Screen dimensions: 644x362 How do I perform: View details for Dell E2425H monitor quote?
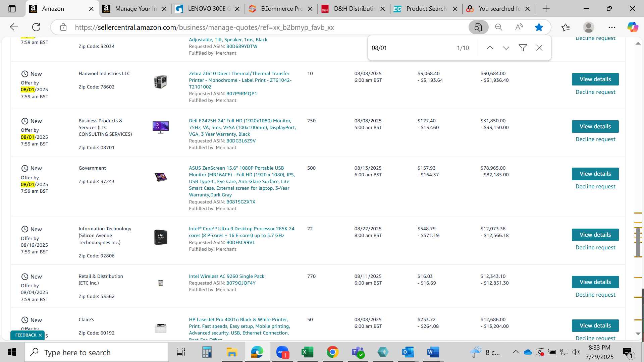click(x=595, y=127)
